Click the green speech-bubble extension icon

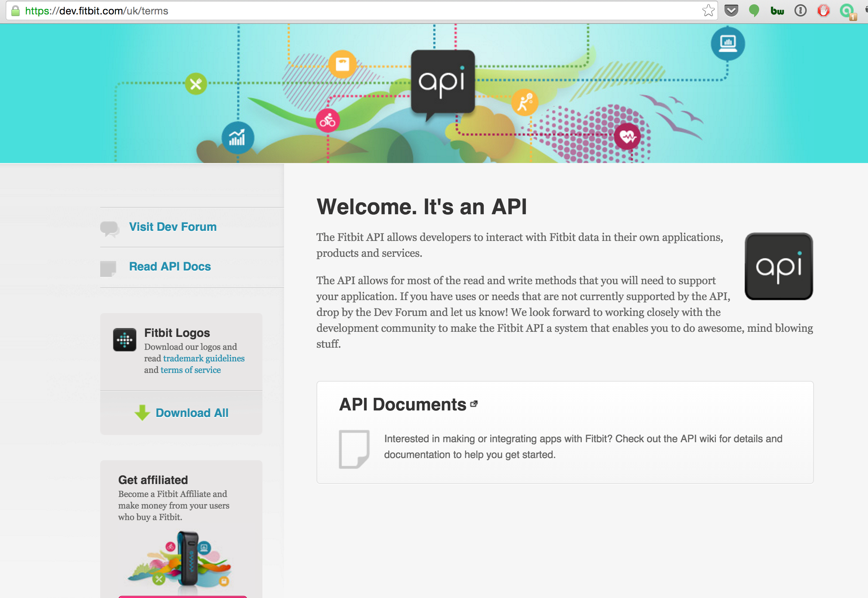coord(754,11)
